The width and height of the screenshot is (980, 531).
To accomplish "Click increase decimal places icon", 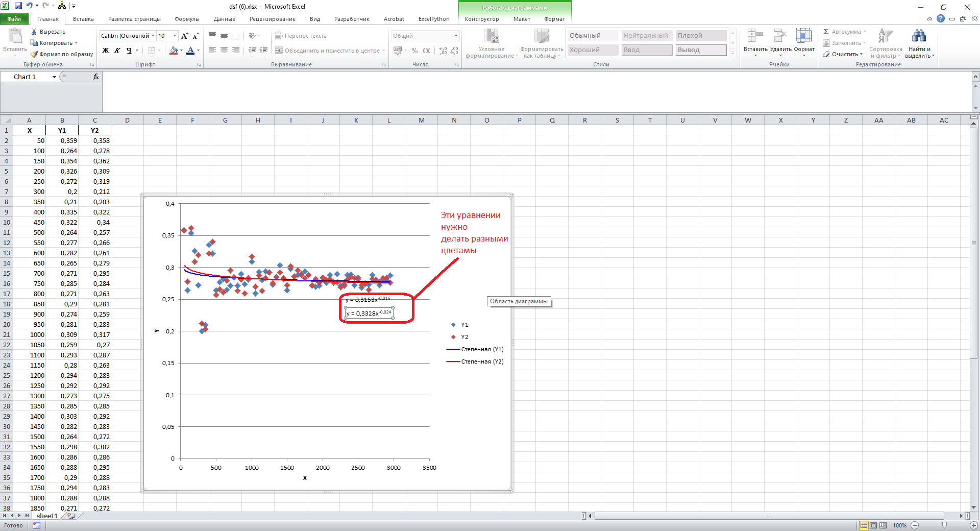I will click(x=443, y=51).
